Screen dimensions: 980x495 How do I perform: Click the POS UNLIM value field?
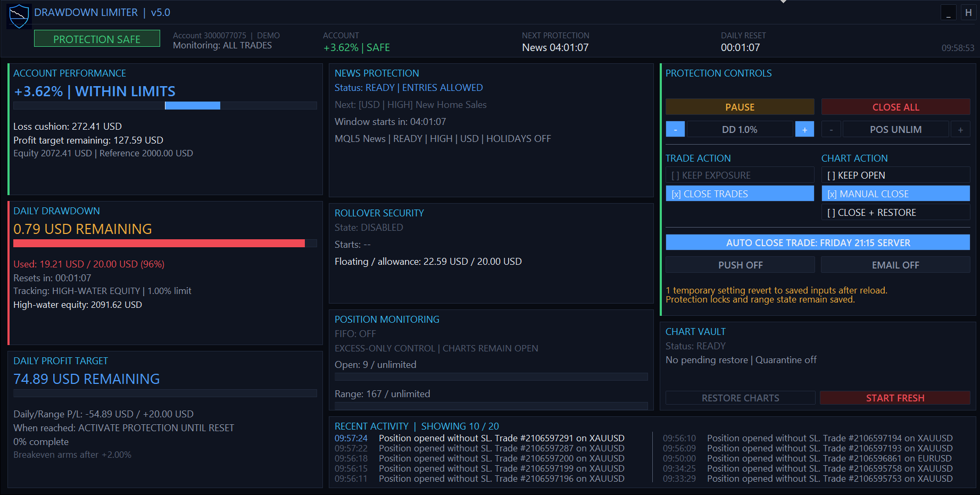click(x=895, y=129)
